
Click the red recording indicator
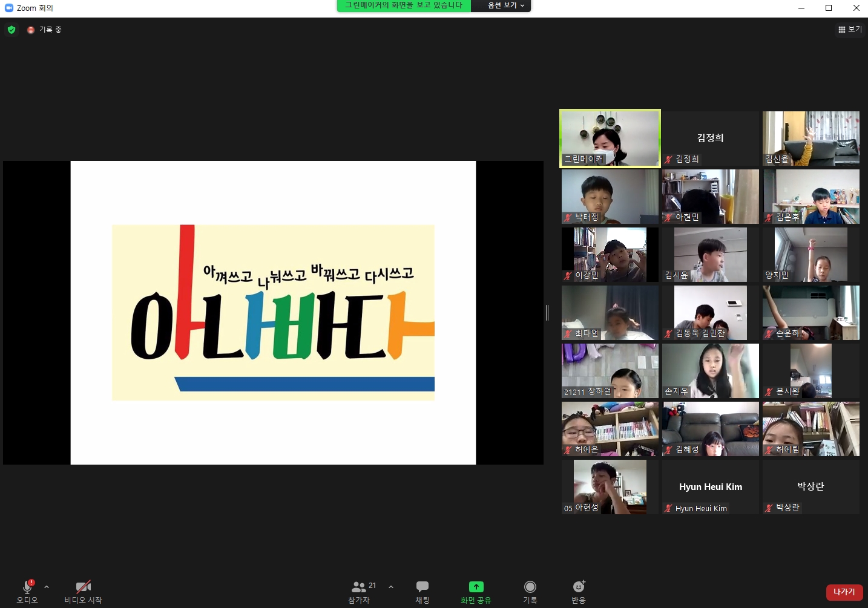[31, 30]
